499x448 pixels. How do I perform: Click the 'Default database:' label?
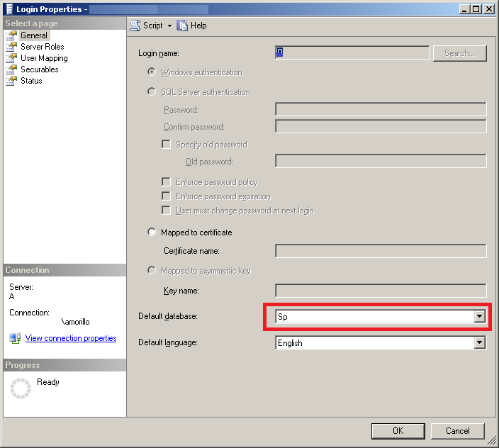tap(168, 316)
